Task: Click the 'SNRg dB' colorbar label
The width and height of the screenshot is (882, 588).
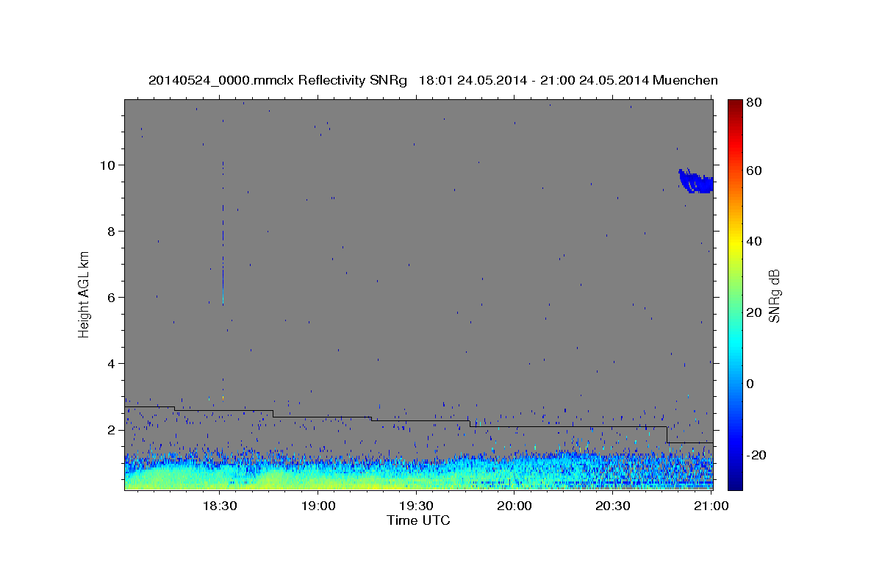Action: tap(774, 296)
